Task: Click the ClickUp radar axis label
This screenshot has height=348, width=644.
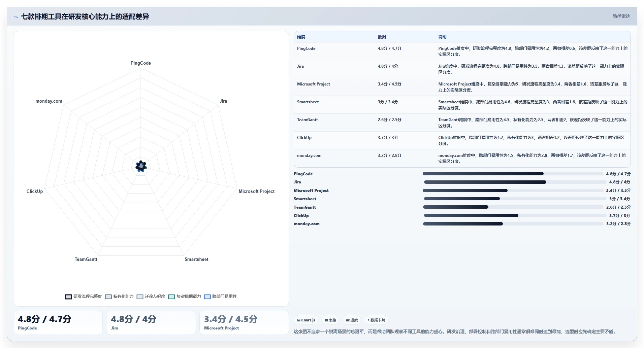Action: click(35, 192)
